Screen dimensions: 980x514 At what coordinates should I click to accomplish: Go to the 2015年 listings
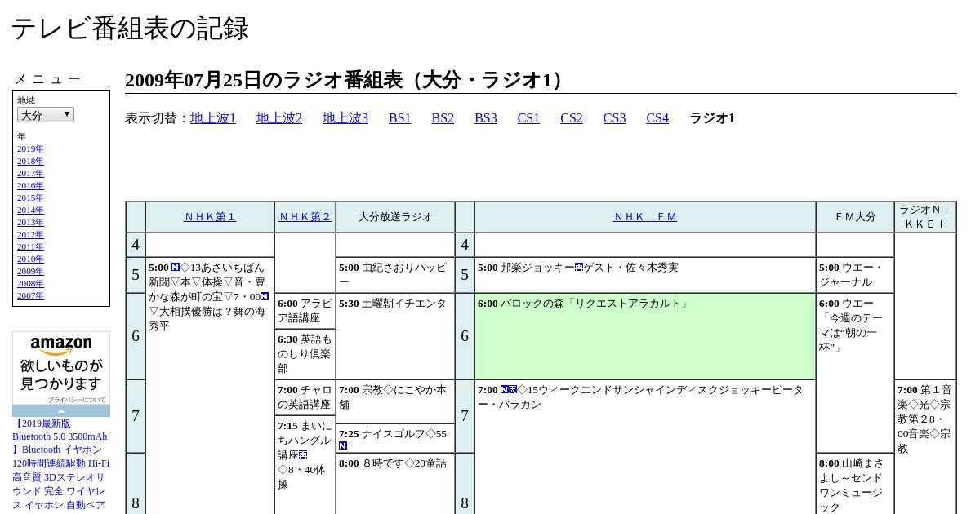click(x=30, y=197)
